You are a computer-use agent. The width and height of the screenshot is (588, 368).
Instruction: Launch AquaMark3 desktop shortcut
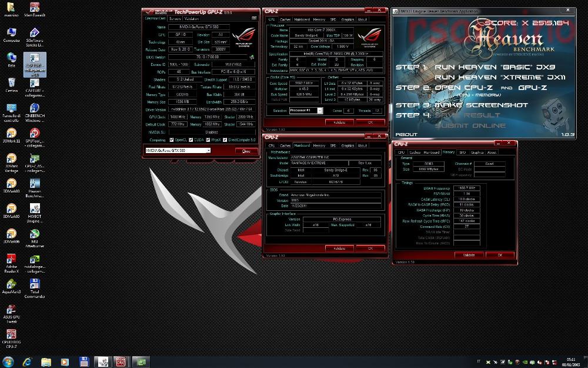pos(11,286)
